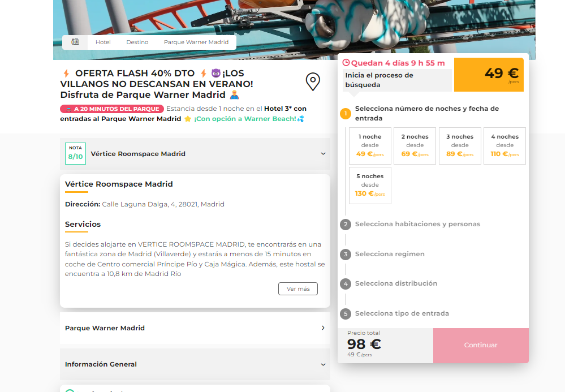Viewport: 565px width, 392px height.
Task: Select the 1 noche option
Action: (370, 146)
